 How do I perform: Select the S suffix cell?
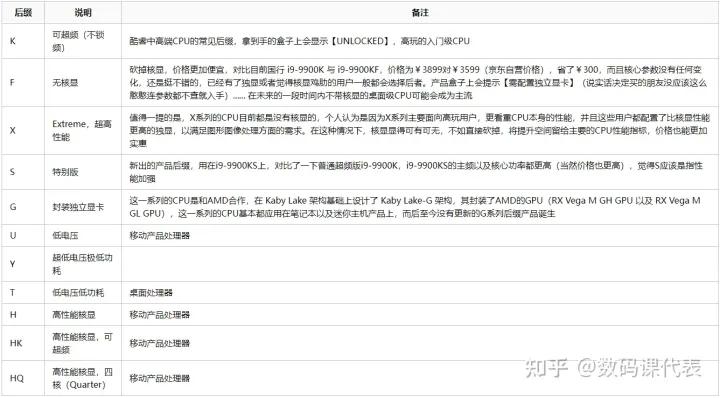23,172
